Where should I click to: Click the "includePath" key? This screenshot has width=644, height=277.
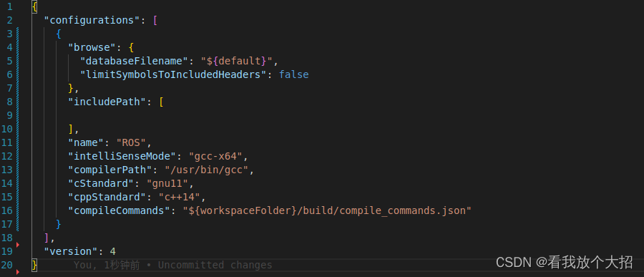click(107, 102)
